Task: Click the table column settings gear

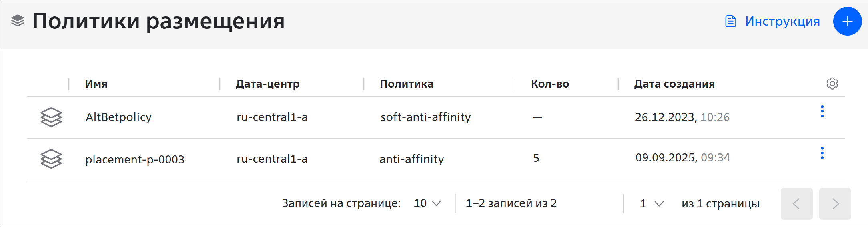Action: click(832, 84)
